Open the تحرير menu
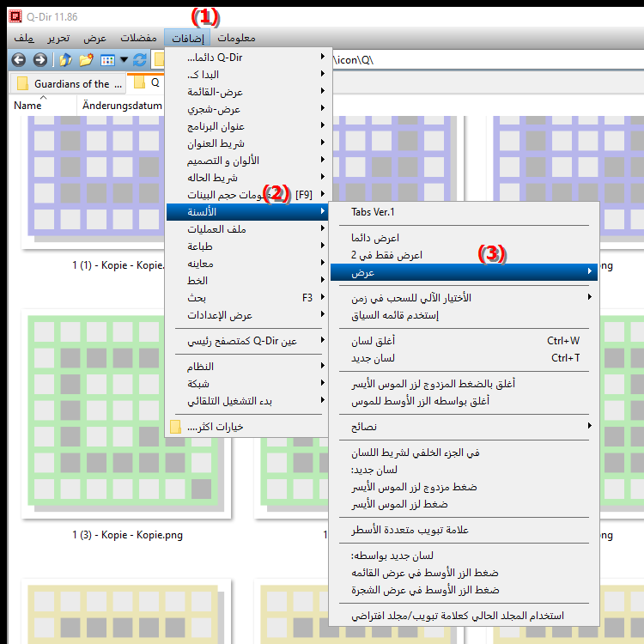 tap(58, 38)
